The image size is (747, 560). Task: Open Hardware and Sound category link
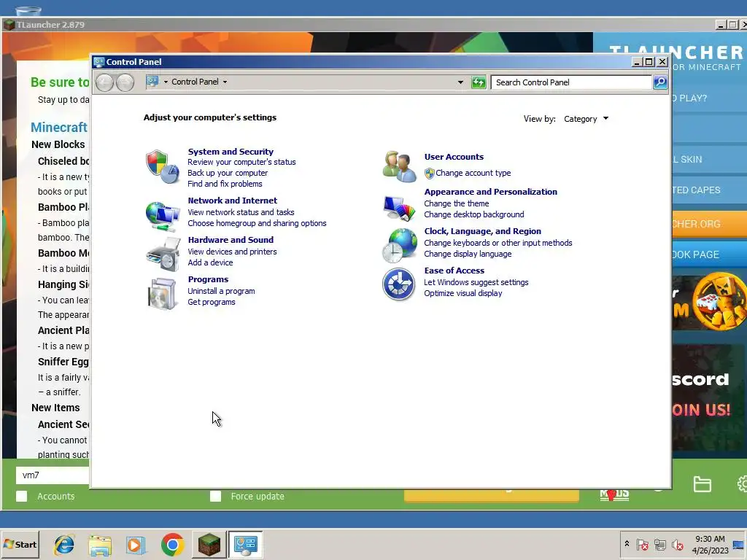pyautogui.click(x=231, y=240)
